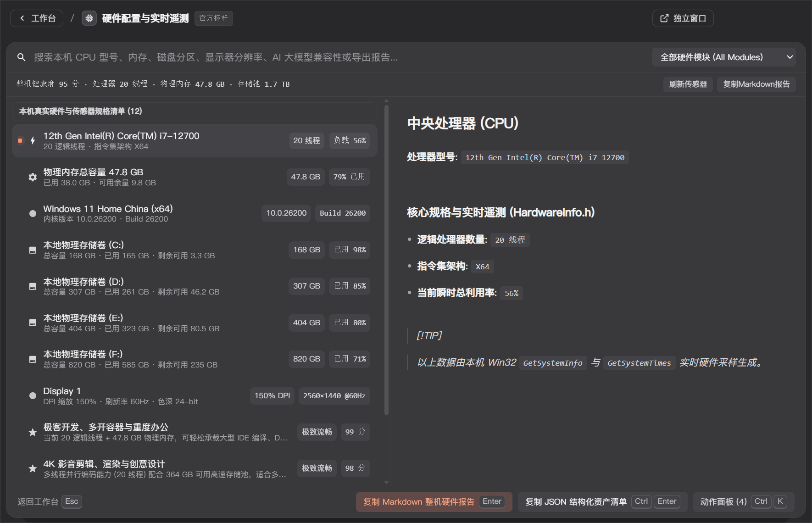Click the disk icon of 本地物理存储卷 (C:)
Screen dimensions: 812x523
coord(33,250)
